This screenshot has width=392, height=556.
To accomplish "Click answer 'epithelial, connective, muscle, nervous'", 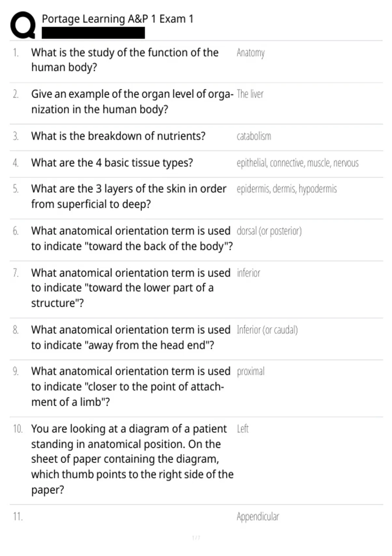I will (x=298, y=163).
